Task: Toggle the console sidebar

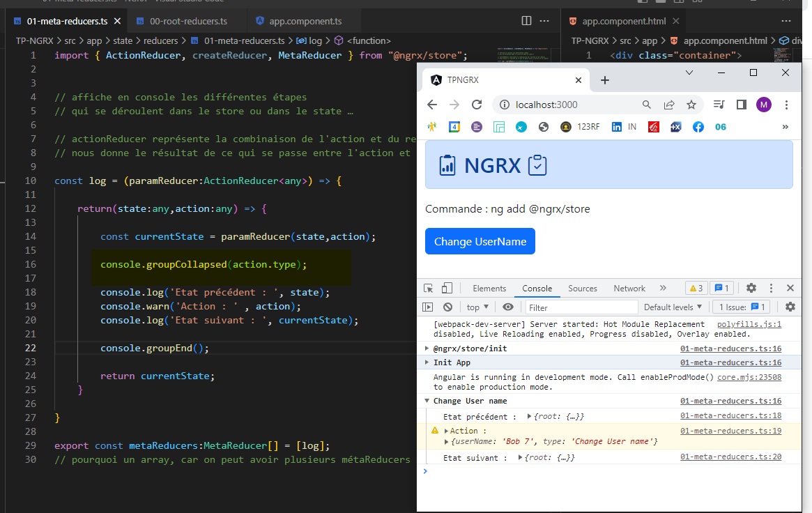Action: pyautogui.click(x=428, y=307)
